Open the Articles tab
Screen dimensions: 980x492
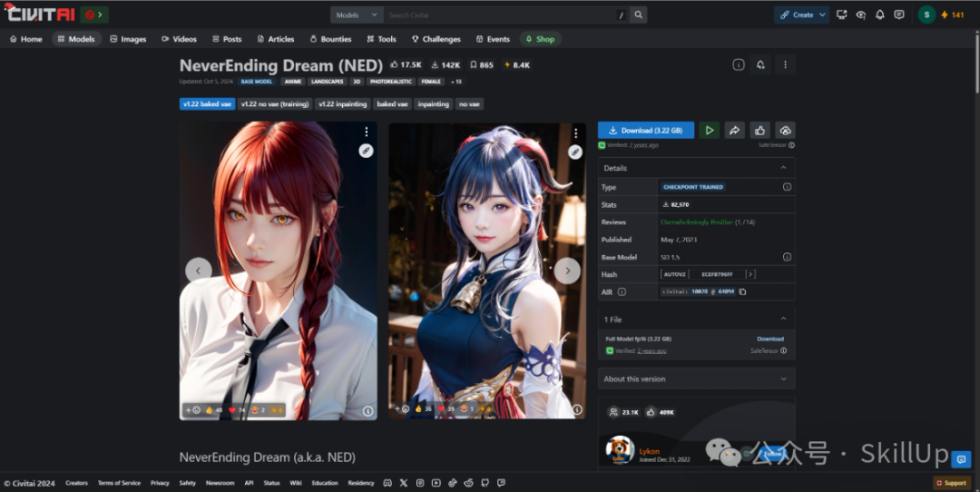(276, 39)
